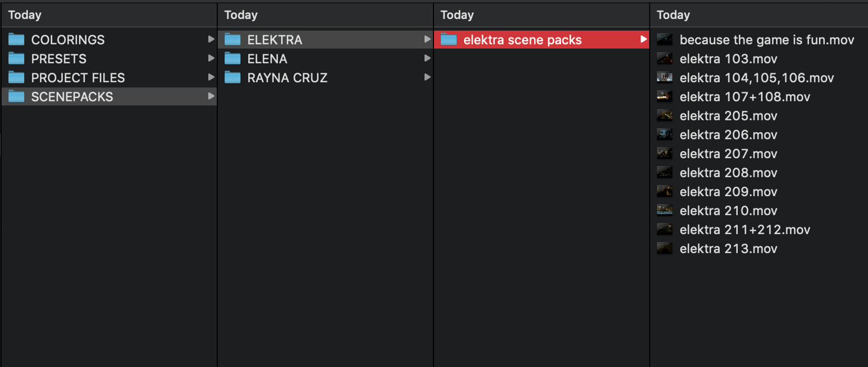Select elektra 207.mov in file list
Screen dimensions: 868x367
[728, 154]
